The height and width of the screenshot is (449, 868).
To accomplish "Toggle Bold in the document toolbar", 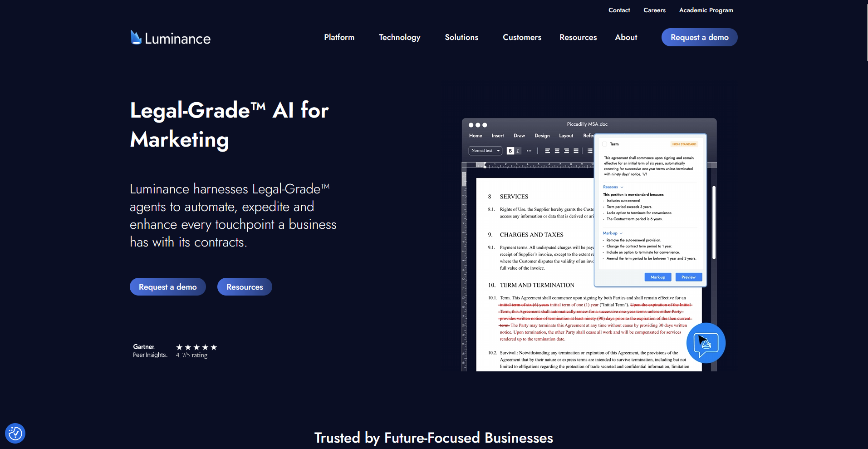I will pos(510,151).
